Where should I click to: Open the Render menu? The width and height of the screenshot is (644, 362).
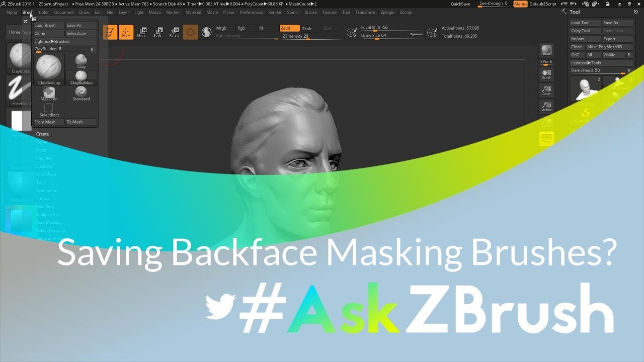(x=275, y=12)
